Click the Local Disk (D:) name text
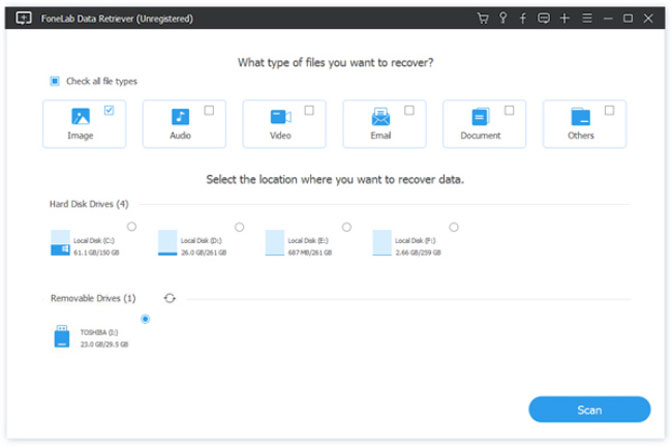 [x=201, y=241]
